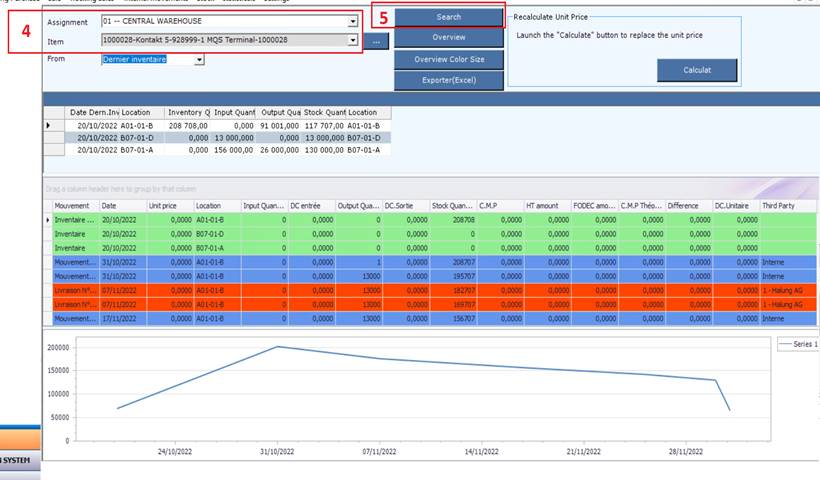Screen dimensions: 820x480
Task: Click the DC entrée column header
Action: point(312,206)
